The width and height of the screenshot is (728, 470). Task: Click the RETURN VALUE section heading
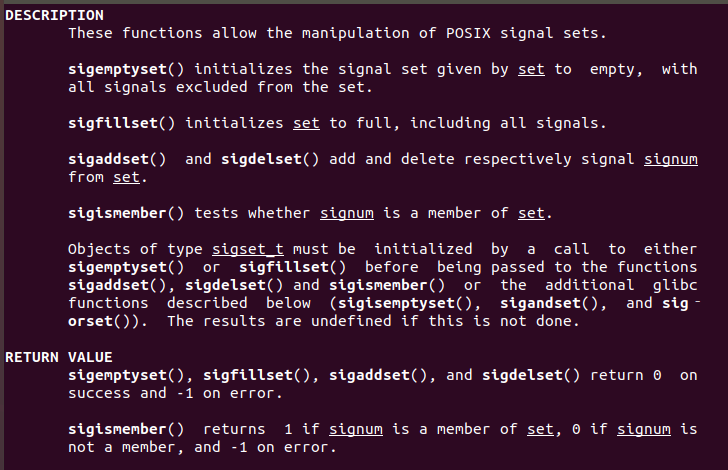pyautogui.click(x=58, y=357)
